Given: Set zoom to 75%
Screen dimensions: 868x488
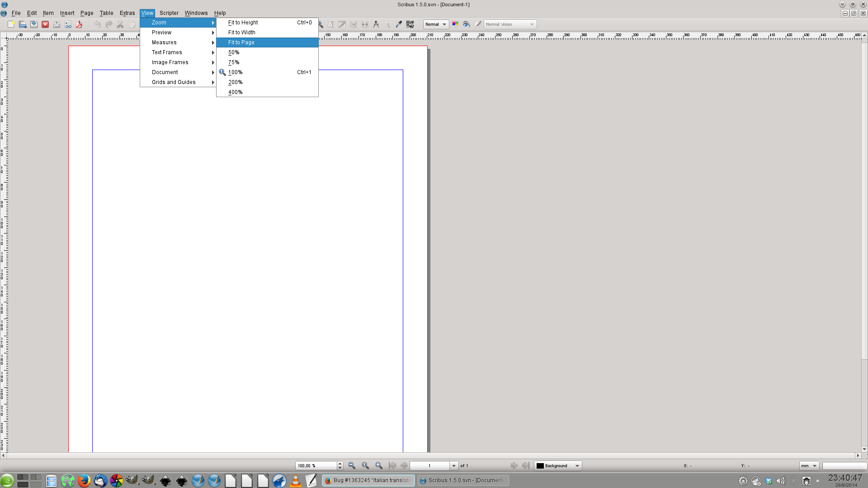Looking at the screenshot, I should click(267, 62).
